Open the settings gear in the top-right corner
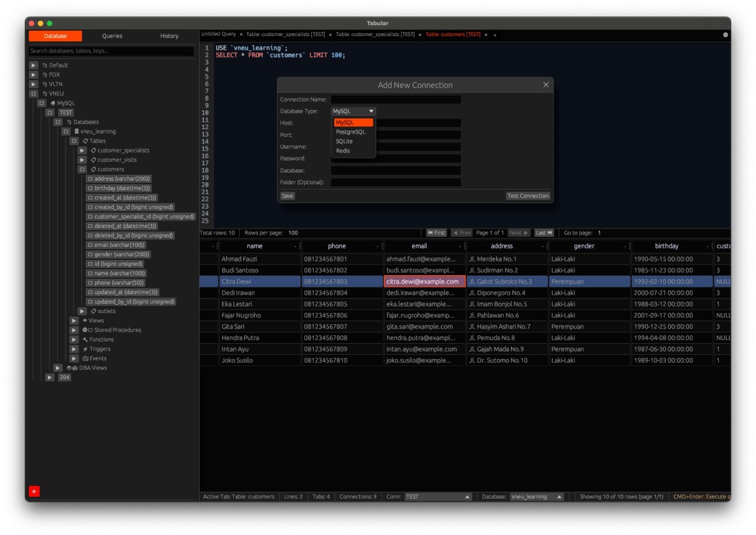The image size is (756, 535). tap(726, 35)
